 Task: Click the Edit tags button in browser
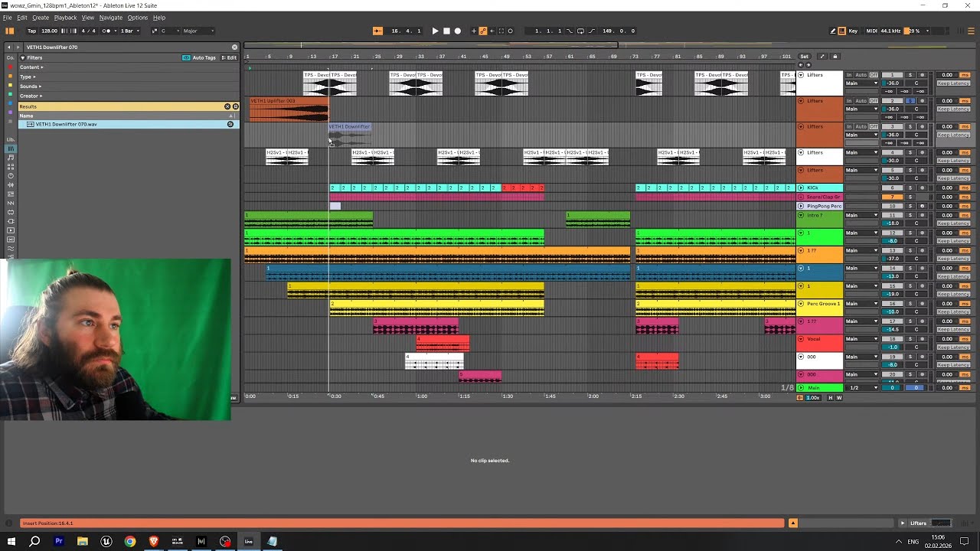coord(230,57)
